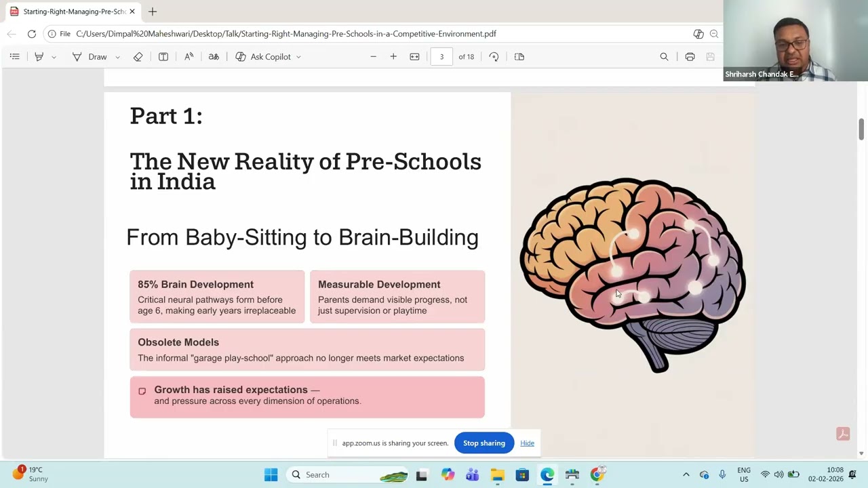Click the brain illustration image
This screenshot has width=868, height=488.
(633, 274)
